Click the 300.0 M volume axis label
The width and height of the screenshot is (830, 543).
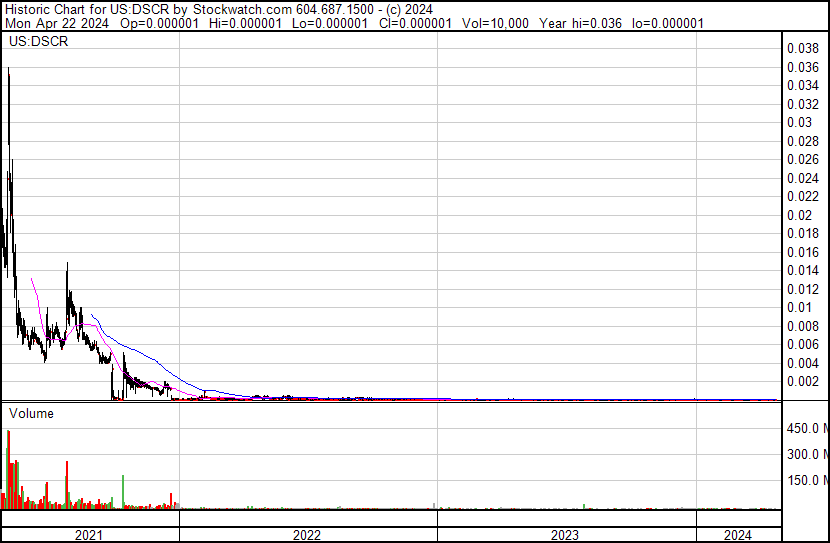tap(806, 455)
